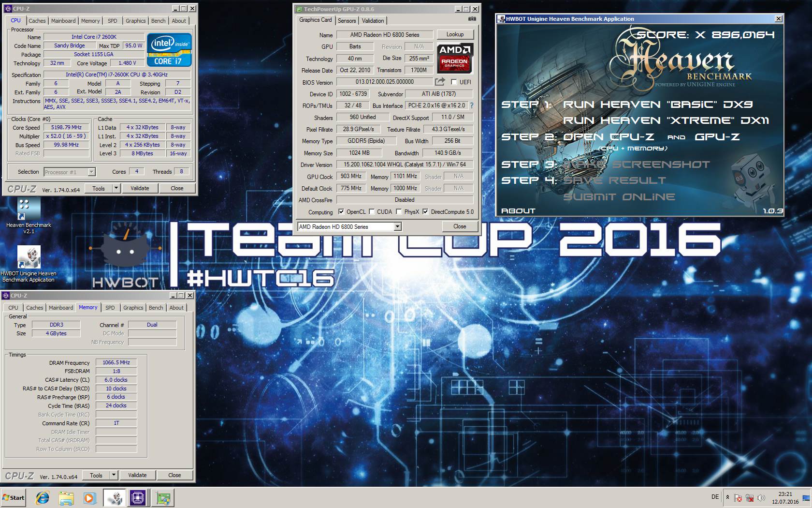Click the AMD Radeon Graphics logo
This screenshot has height=508, width=812.
coord(455,58)
